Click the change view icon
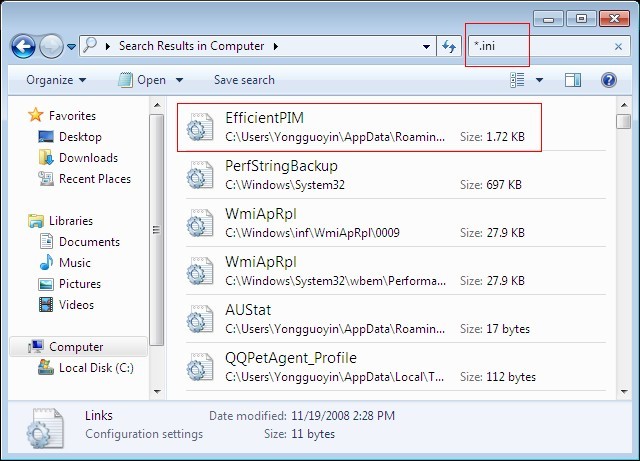Viewport: 640px width, 461px height. pyautogui.click(x=518, y=80)
